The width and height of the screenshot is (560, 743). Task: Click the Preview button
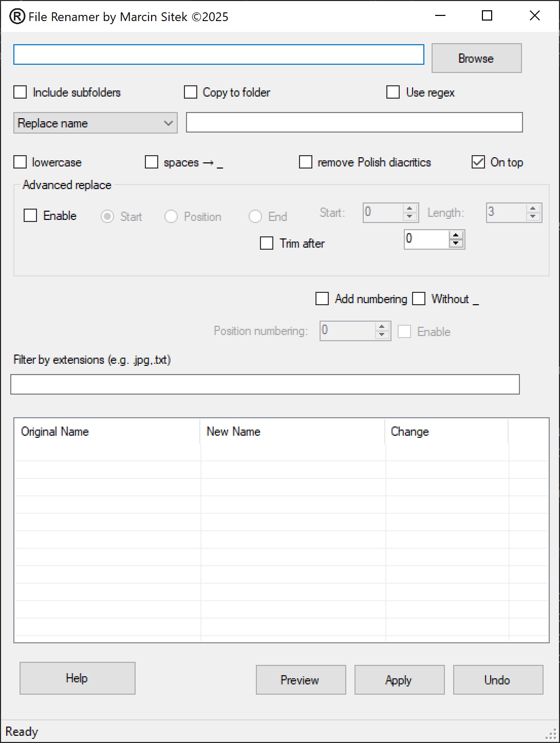[x=301, y=680]
